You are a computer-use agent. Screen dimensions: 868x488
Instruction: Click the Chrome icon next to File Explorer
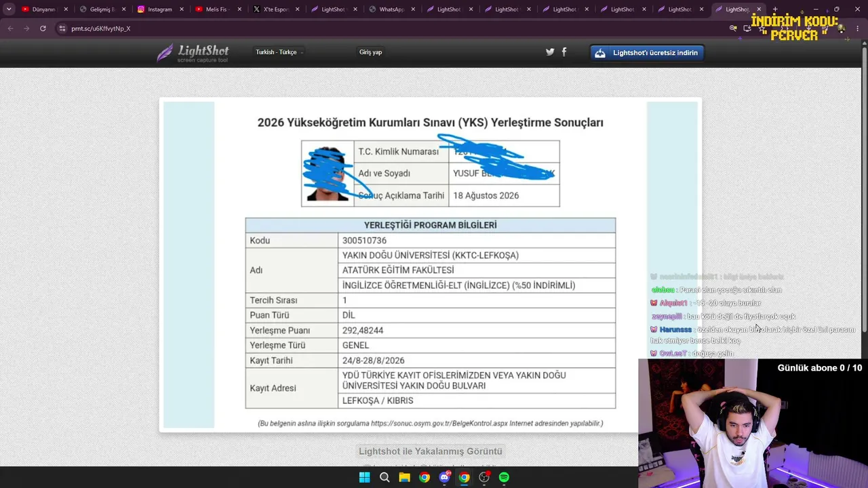click(425, 477)
